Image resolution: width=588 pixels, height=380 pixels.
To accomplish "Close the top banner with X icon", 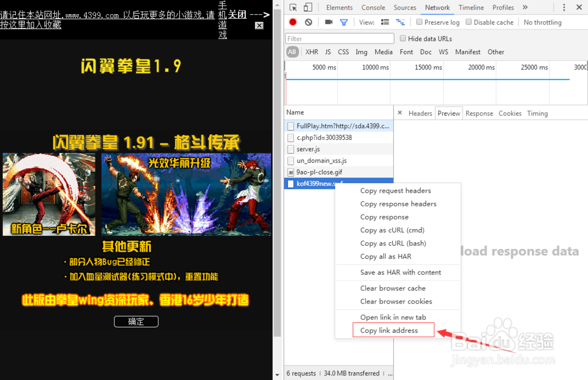I will pos(259,25).
